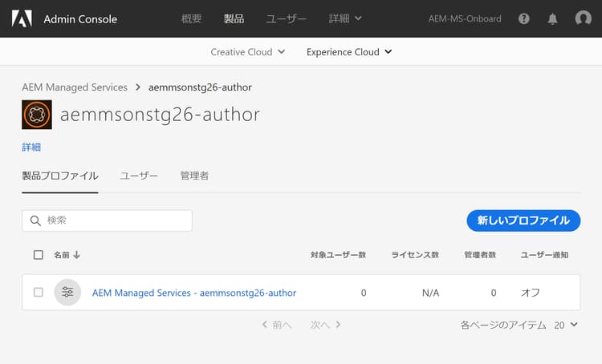Expand the 詳細 dropdown in the top navigation
602x364 pixels.
tap(345, 18)
